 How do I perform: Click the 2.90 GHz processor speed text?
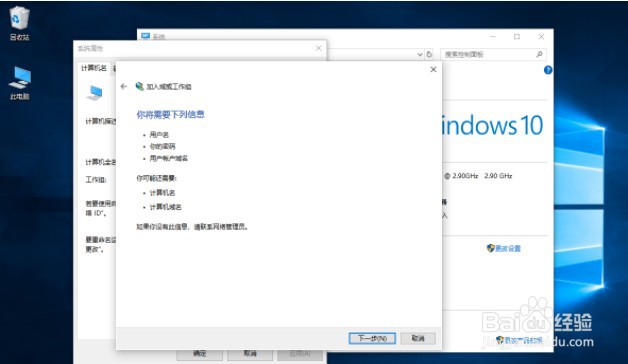click(x=498, y=176)
